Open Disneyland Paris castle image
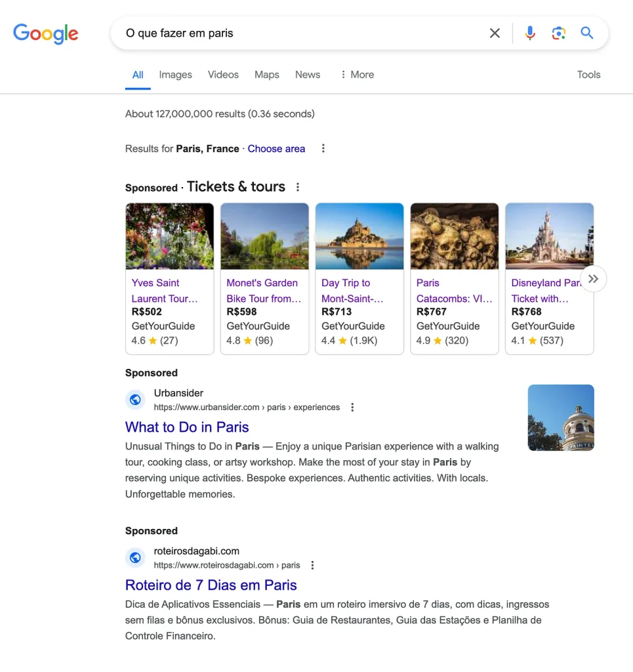 click(550, 236)
